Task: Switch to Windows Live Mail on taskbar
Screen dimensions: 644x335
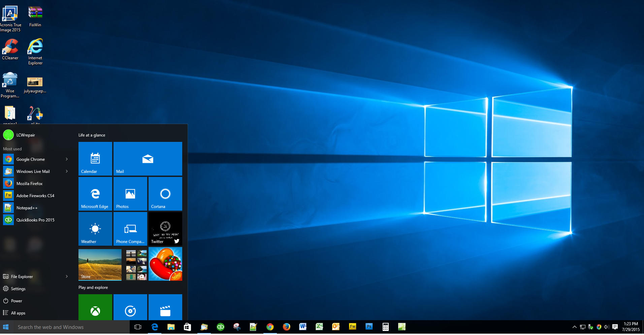Action: point(204,327)
